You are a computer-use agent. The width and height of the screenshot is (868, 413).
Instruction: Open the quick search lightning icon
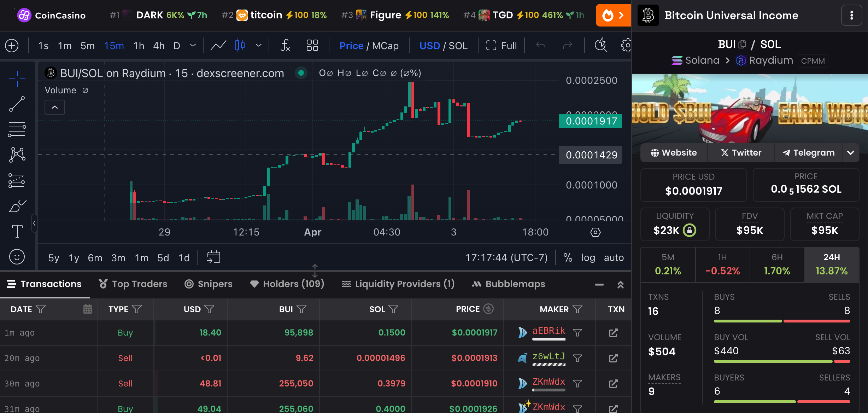tap(601, 46)
